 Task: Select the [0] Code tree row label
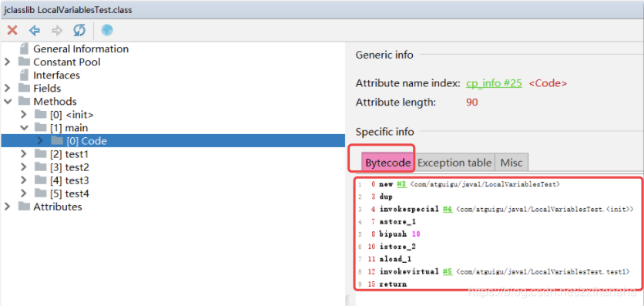click(86, 141)
